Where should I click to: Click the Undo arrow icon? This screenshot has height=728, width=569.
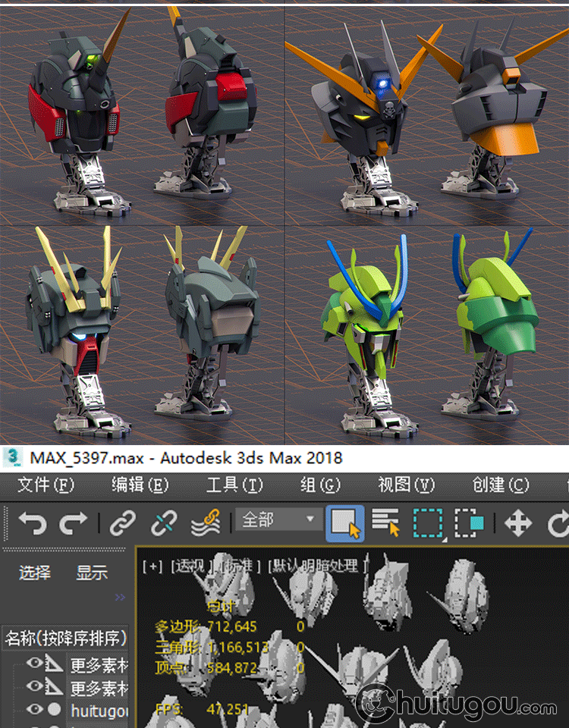(33, 522)
